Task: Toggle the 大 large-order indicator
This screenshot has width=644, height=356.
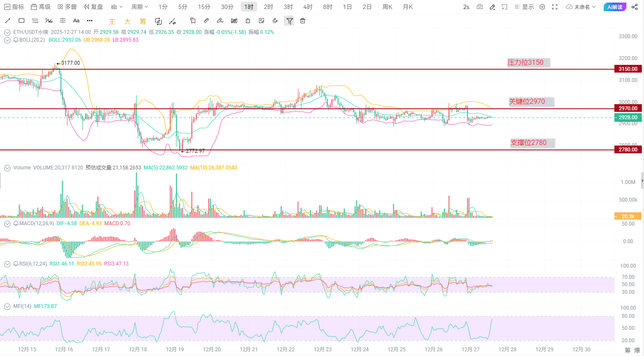Action: 128,21
